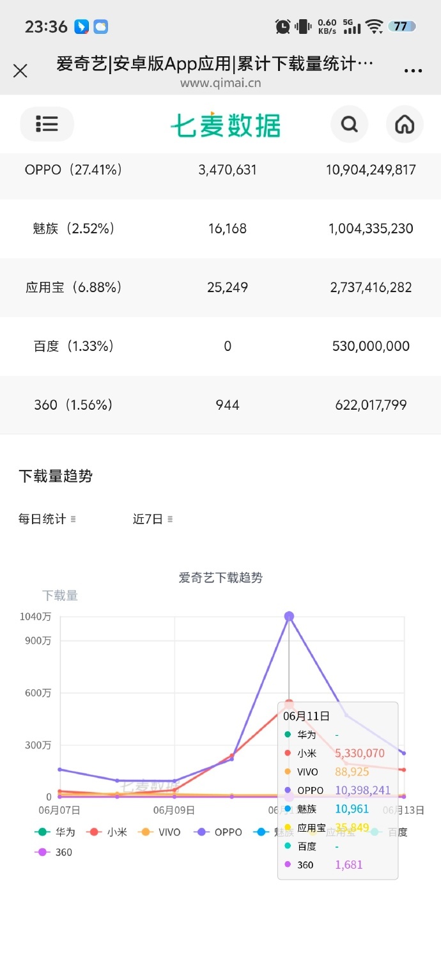Image resolution: width=441 pixels, height=980 pixels.
Task: Tap the value 25,249
Action: point(228,288)
